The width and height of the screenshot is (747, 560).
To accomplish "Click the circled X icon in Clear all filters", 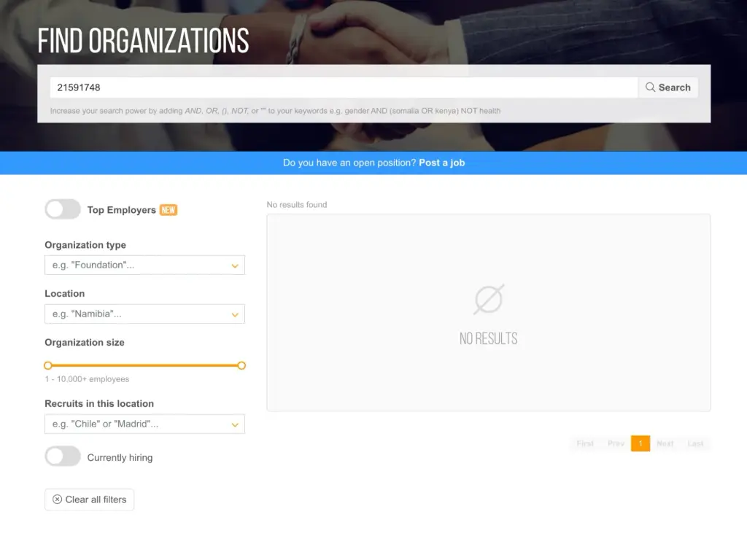I will [x=57, y=499].
